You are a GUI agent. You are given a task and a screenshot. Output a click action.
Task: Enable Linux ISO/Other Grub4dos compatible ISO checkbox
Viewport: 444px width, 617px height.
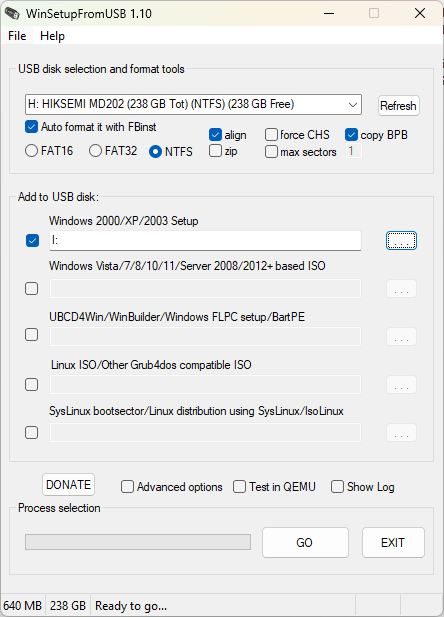(31, 384)
